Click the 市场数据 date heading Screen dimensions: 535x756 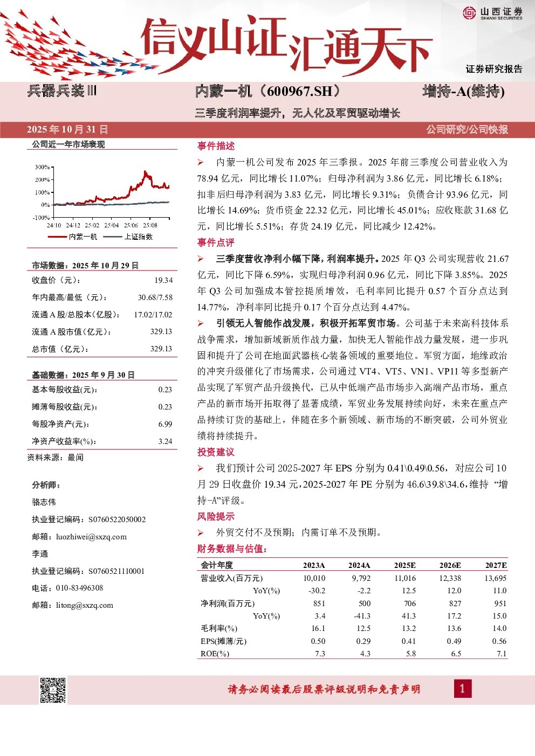point(85,266)
